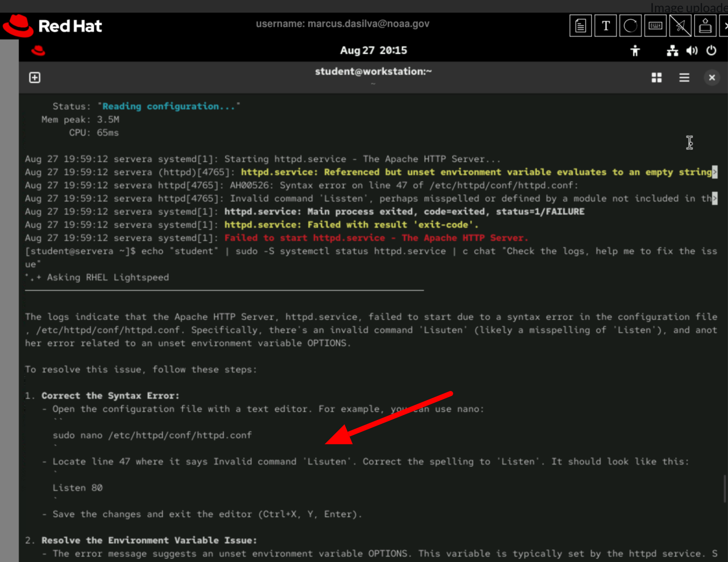Click the Red Hat logo in the header
The width and height of the screenshot is (728, 562).
(x=52, y=26)
